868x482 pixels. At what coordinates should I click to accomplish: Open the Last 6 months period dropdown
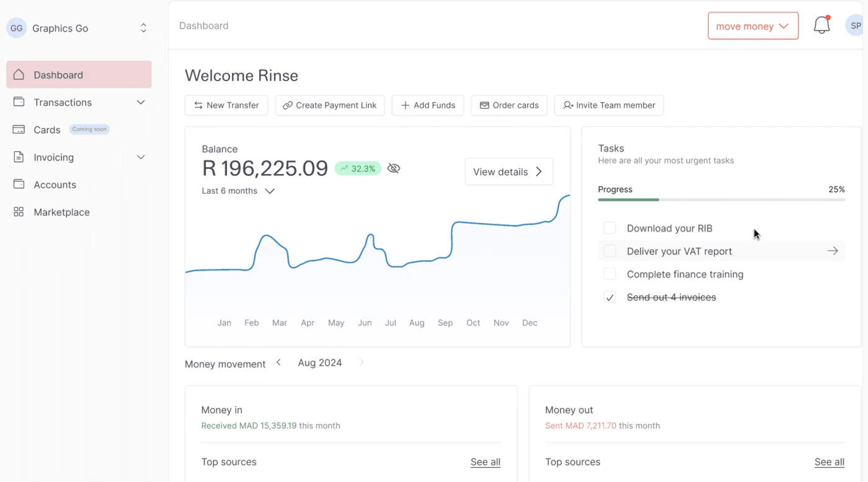(x=238, y=191)
